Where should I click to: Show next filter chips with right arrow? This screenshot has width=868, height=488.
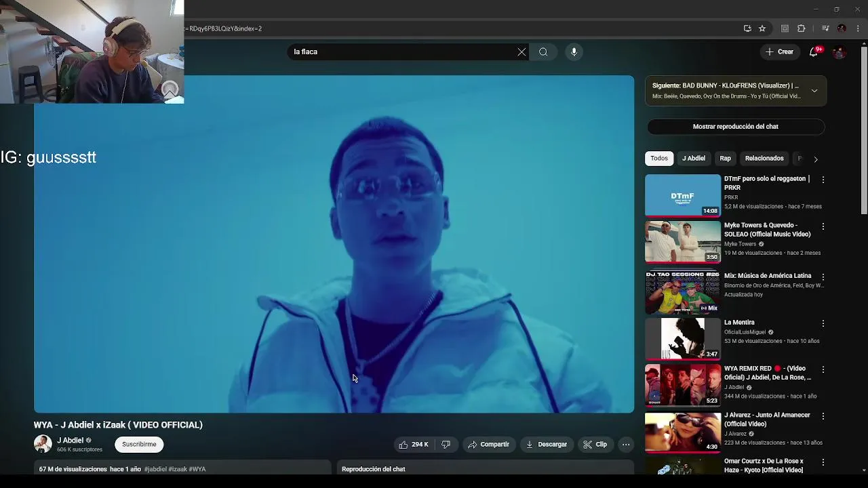pyautogui.click(x=816, y=159)
